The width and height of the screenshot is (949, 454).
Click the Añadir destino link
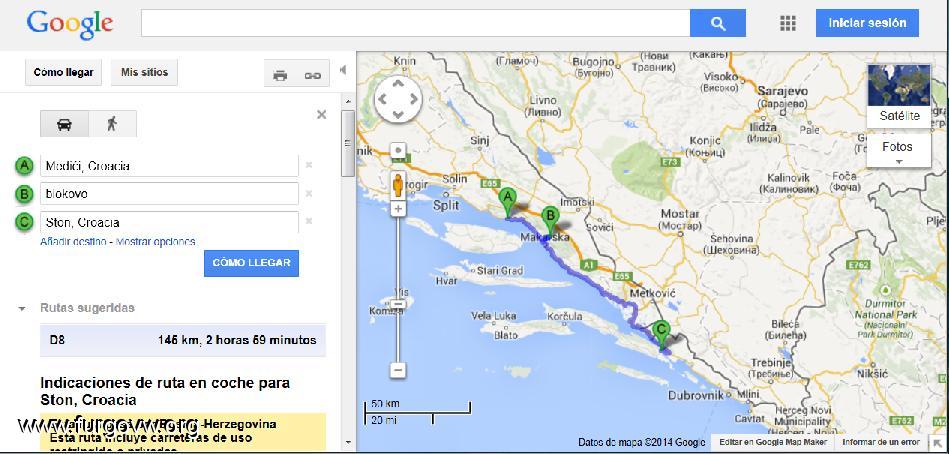click(74, 242)
